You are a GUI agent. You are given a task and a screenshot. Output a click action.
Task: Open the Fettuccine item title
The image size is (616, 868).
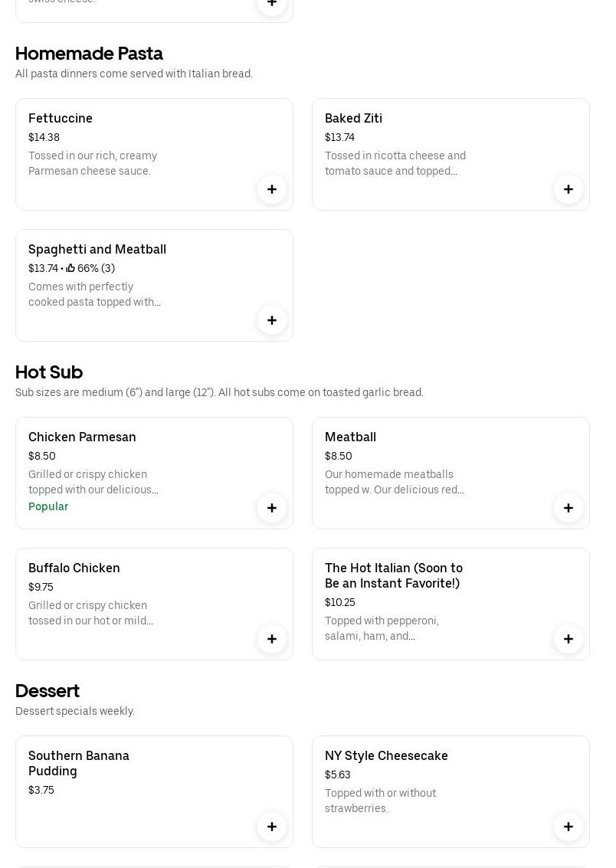(x=61, y=118)
